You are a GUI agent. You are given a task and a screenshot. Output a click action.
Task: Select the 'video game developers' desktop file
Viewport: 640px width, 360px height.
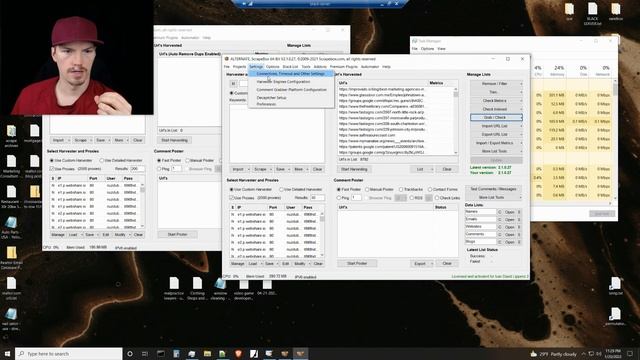(x=244, y=289)
